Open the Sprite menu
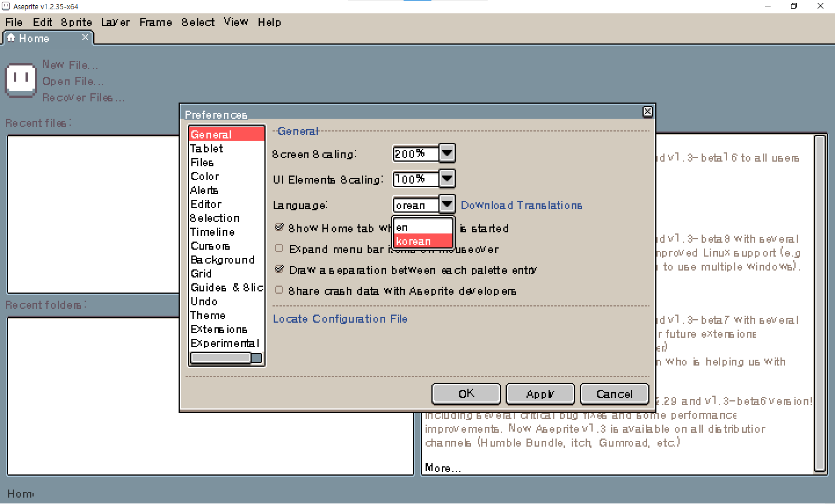This screenshot has width=835, height=504. (77, 23)
